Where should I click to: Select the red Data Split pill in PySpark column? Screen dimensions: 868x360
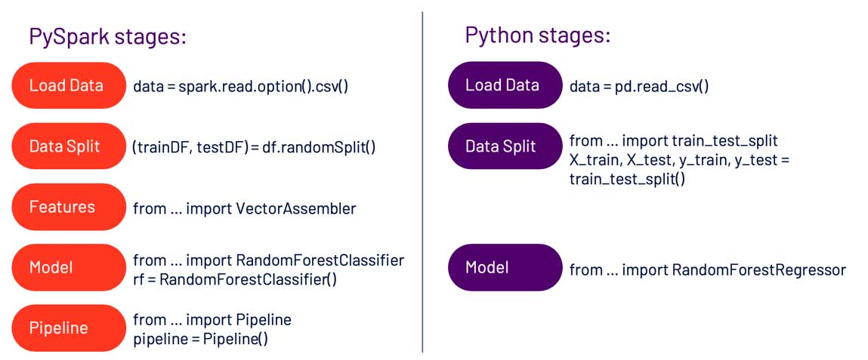tap(66, 146)
